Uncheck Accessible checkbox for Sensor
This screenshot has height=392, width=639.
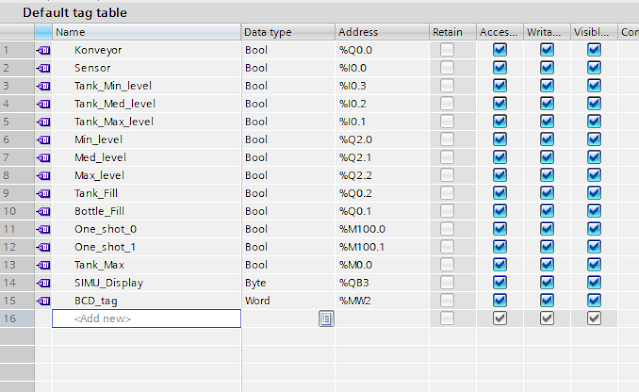pos(500,68)
